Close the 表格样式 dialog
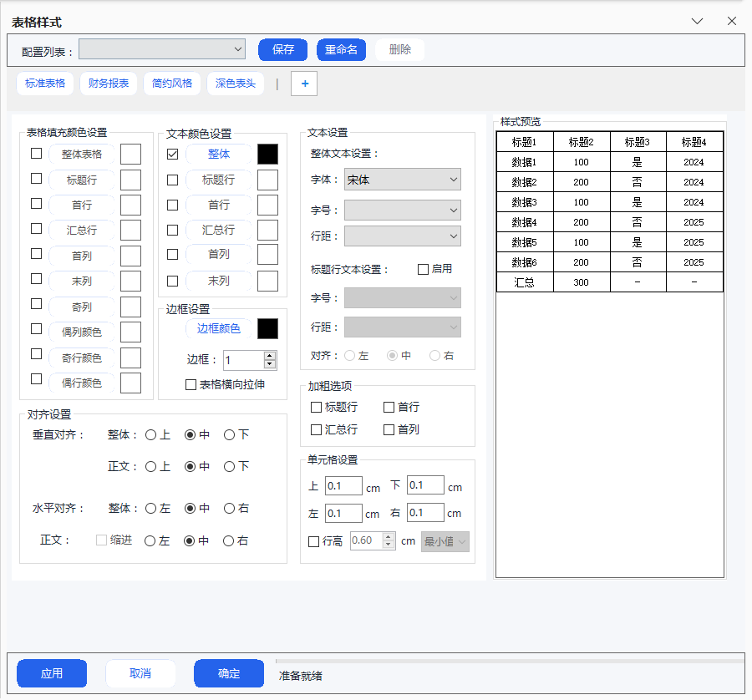The image size is (752, 700). click(731, 21)
